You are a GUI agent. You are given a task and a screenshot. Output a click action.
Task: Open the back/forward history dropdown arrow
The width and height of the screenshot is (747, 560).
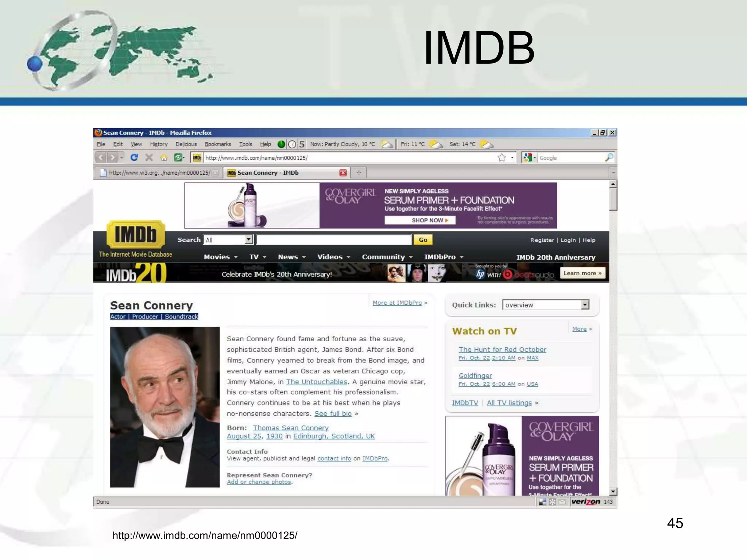point(122,157)
